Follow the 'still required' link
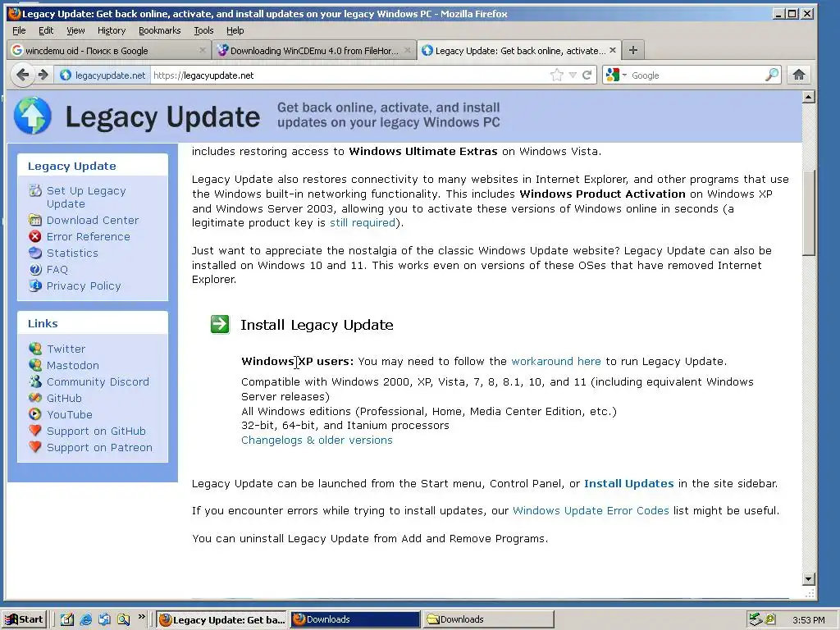 click(x=362, y=222)
